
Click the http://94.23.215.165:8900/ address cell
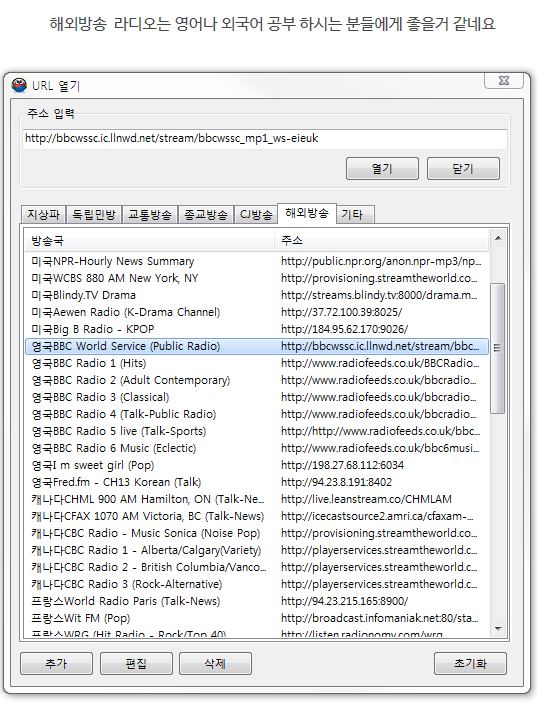coord(345,601)
